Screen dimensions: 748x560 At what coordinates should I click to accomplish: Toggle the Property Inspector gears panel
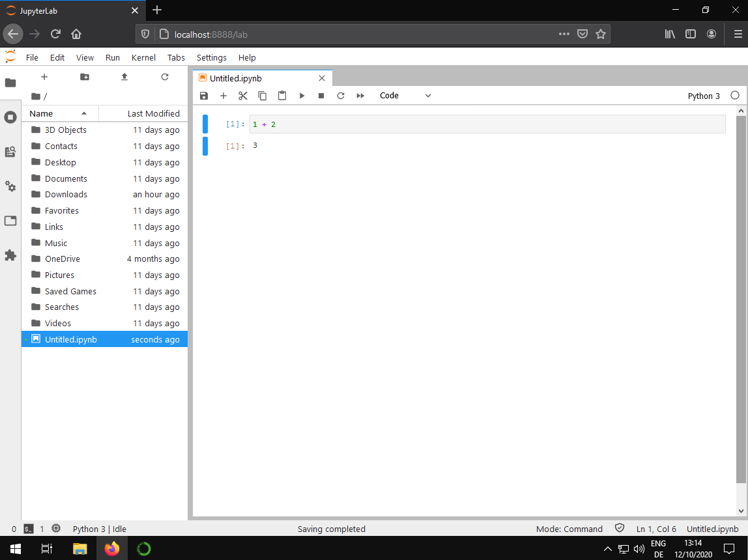10,186
